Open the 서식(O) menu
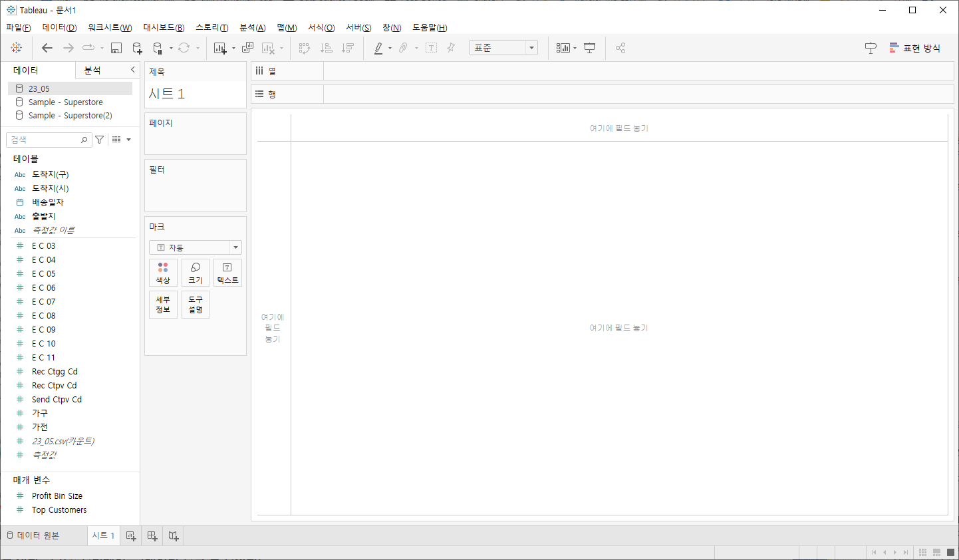Screen dimensions: 959x560 [x=321, y=27]
